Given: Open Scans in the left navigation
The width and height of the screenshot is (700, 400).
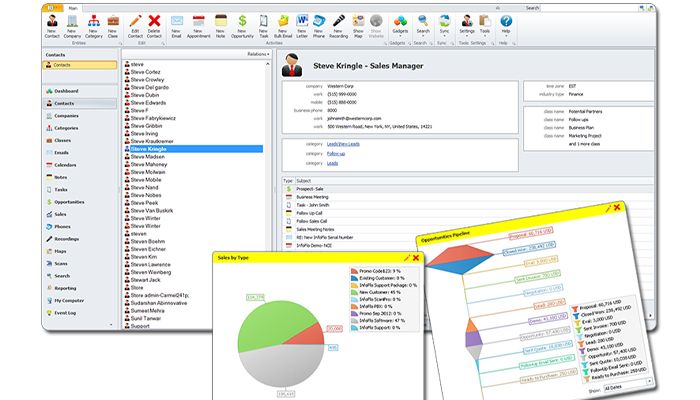Looking at the screenshot, I should point(60,263).
